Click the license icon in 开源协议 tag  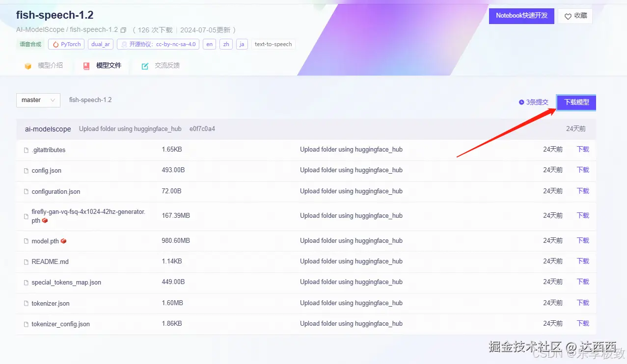point(124,45)
